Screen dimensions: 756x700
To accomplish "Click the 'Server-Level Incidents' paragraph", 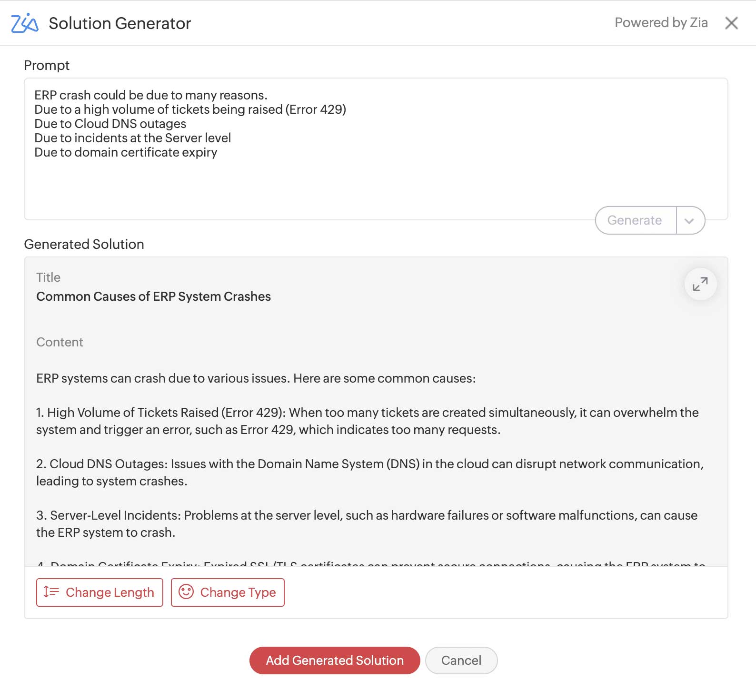I will (x=367, y=524).
